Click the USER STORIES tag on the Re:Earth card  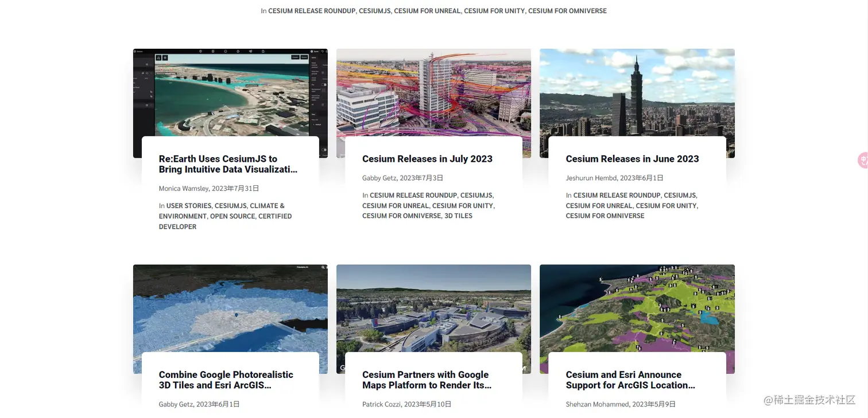point(189,206)
